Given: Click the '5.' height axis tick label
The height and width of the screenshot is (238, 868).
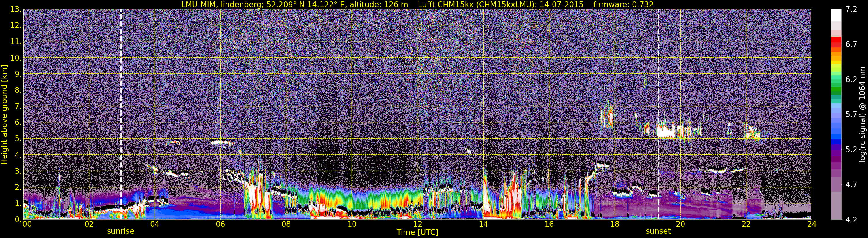Looking at the screenshot, I should (x=18, y=139).
